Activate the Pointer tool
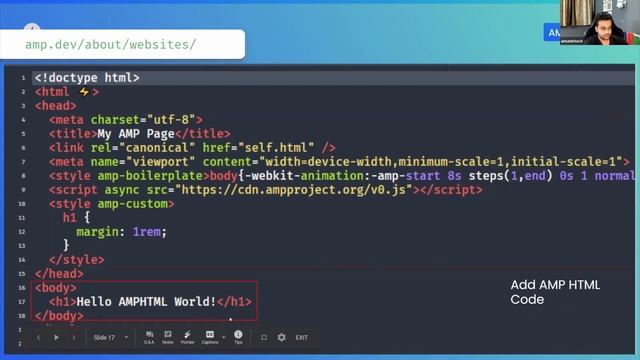The width and height of the screenshot is (640, 360). (x=187, y=337)
